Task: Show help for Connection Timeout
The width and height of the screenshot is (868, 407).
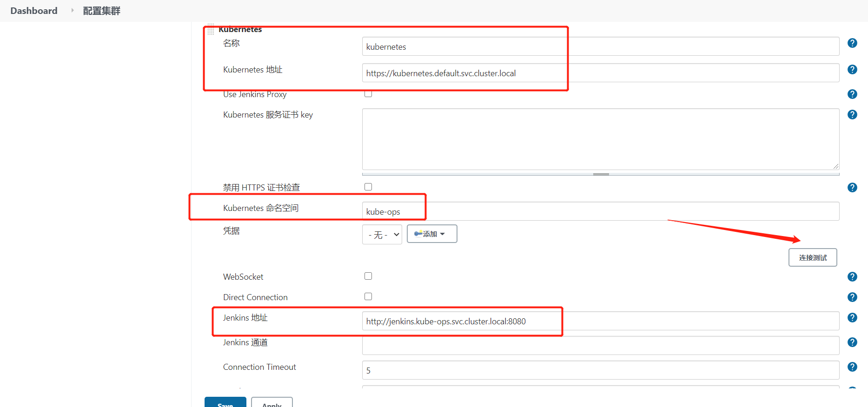Action: pos(852,367)
